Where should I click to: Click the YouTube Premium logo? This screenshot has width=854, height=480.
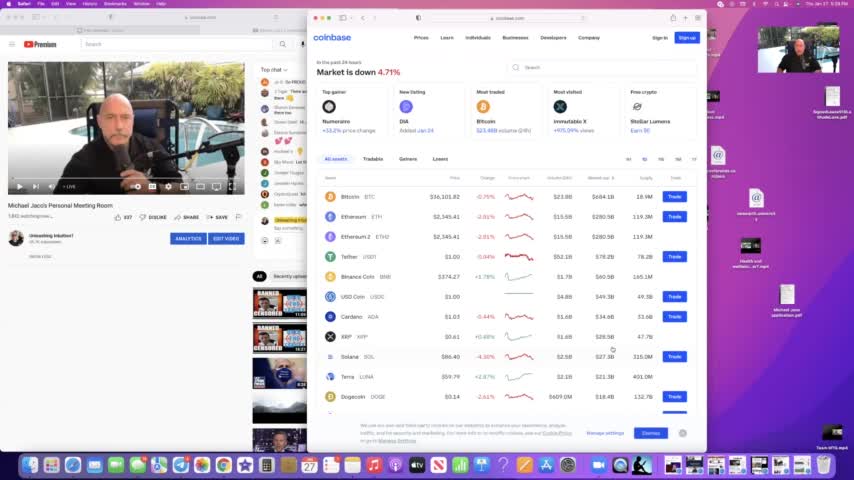(x=40, y=44)
